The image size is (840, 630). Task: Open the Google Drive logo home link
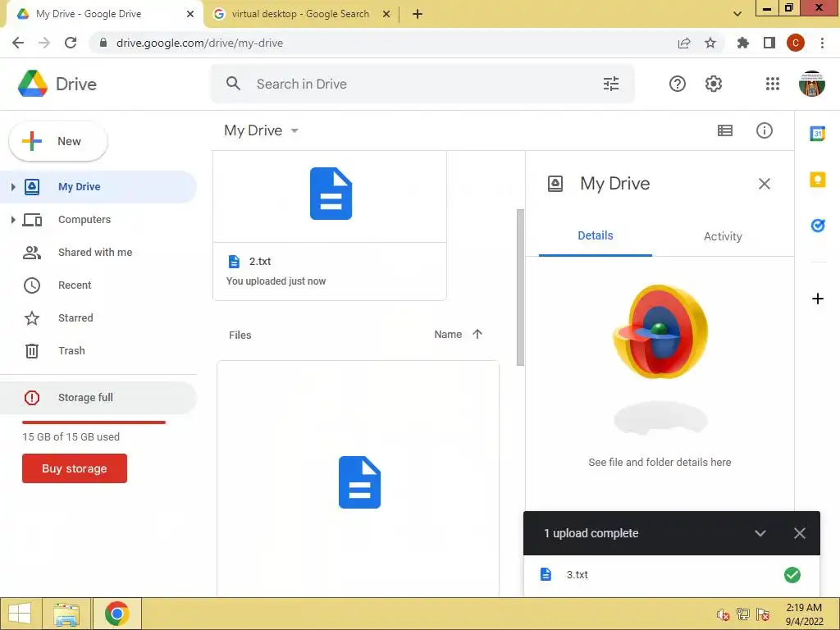[x=57, y=84]
